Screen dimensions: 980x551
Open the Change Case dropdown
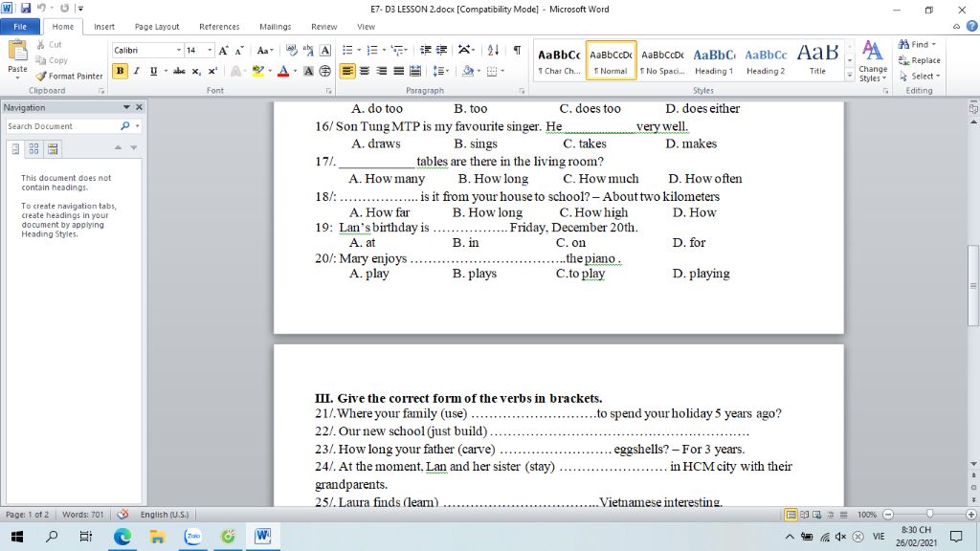[x=265, y=51]
